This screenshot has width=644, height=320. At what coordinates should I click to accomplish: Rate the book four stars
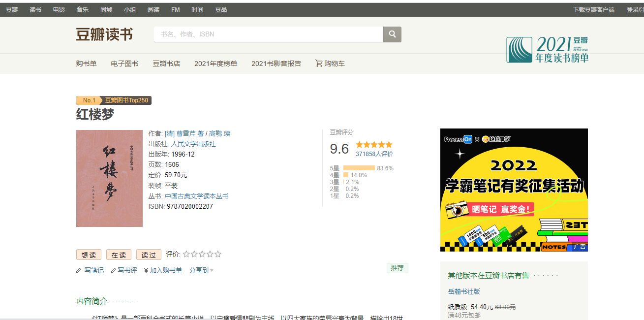pyautogui.click(x=210, y=255)
